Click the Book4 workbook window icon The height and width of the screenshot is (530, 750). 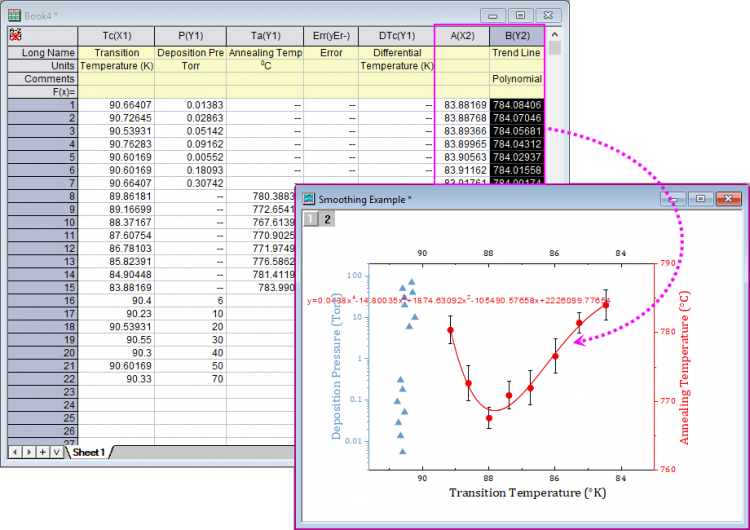click(13, 15)
